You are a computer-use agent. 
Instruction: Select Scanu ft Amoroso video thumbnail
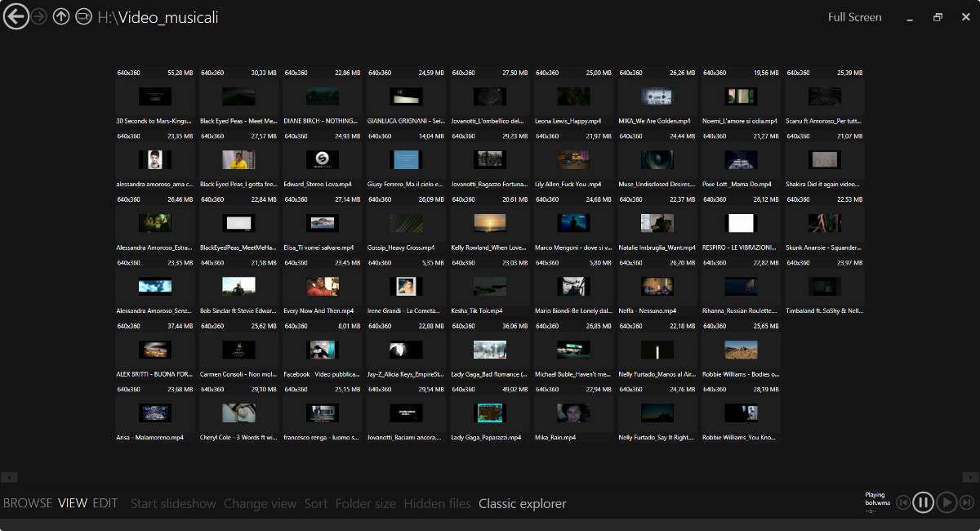[x=825, y=97]
